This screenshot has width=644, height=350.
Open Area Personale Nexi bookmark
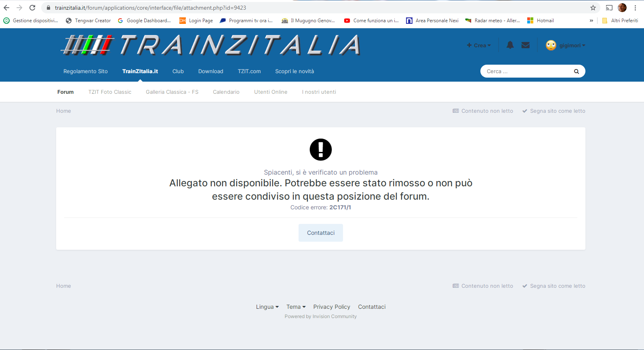(x=432, y=21)
